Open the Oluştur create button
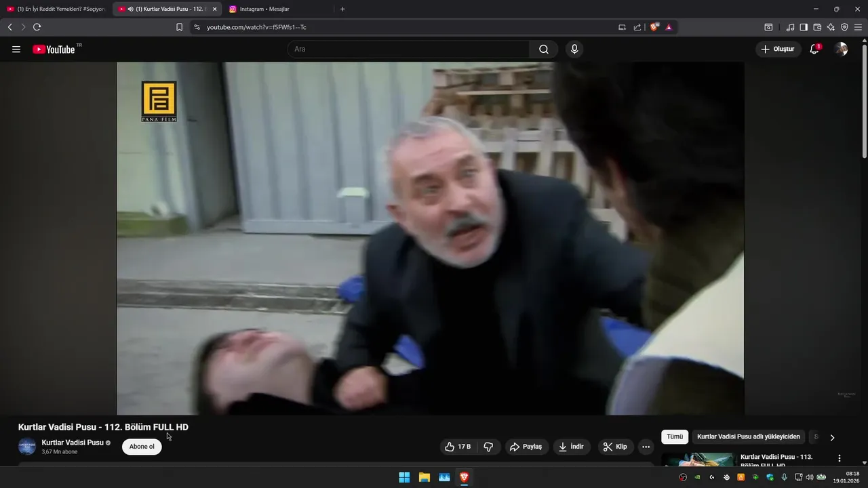Screen dimensions: 868x488 tap(778, 49)
